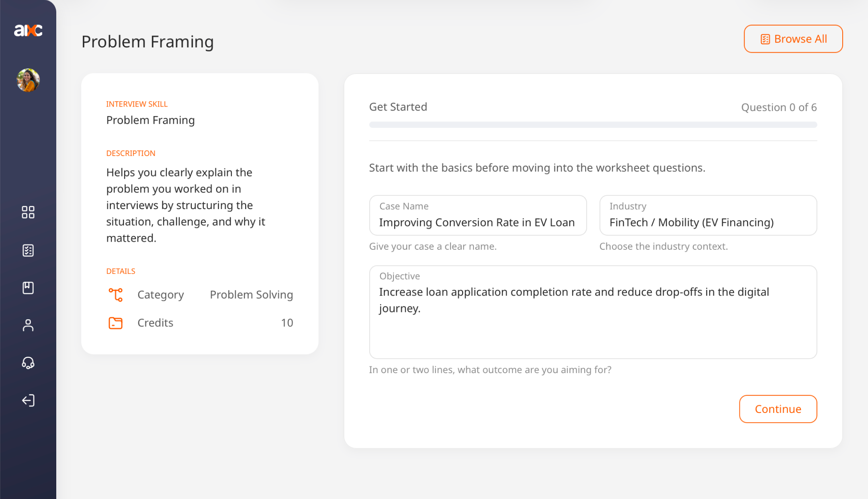
Task: Click the clipboard icon inside Browse All
Action: tap(765, 39)
